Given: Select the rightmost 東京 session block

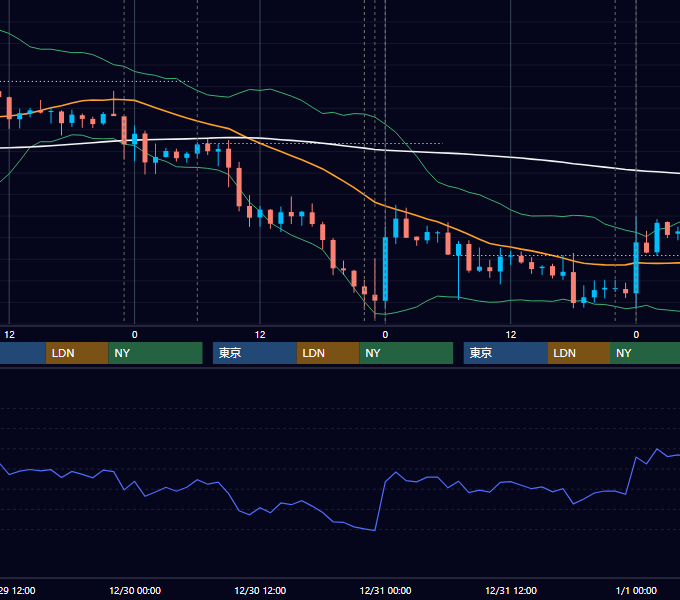Looking at the screenshot, I should 506,353.
